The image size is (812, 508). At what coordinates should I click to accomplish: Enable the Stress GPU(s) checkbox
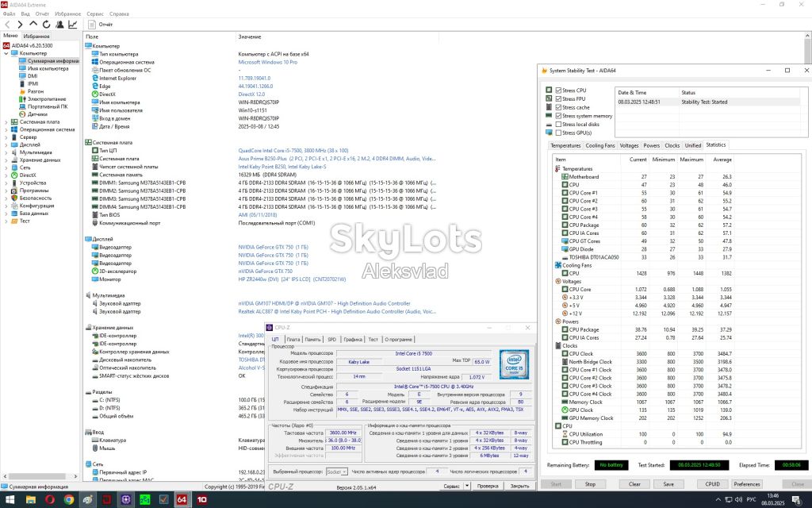(558, 133)
